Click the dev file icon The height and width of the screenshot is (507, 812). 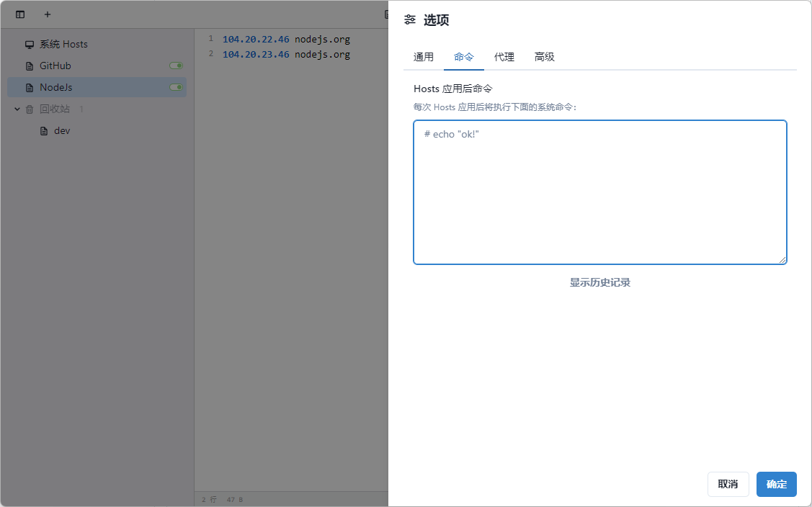point(44,131)
